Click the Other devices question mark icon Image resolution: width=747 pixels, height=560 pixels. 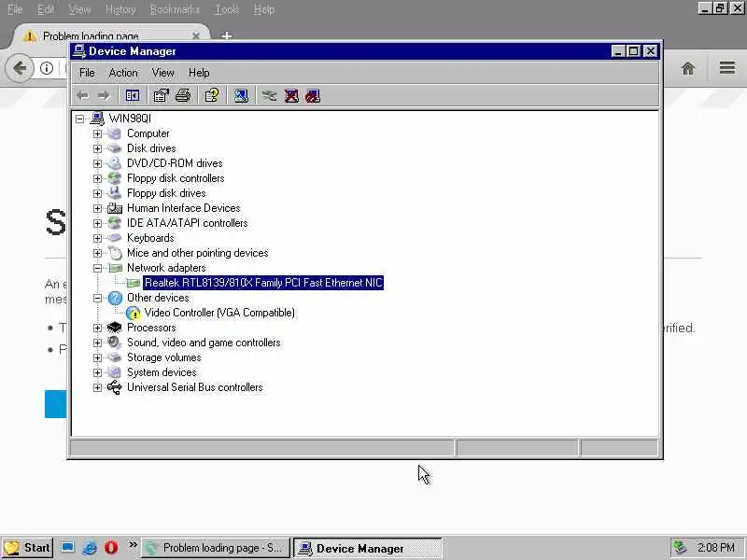(115, 298)
